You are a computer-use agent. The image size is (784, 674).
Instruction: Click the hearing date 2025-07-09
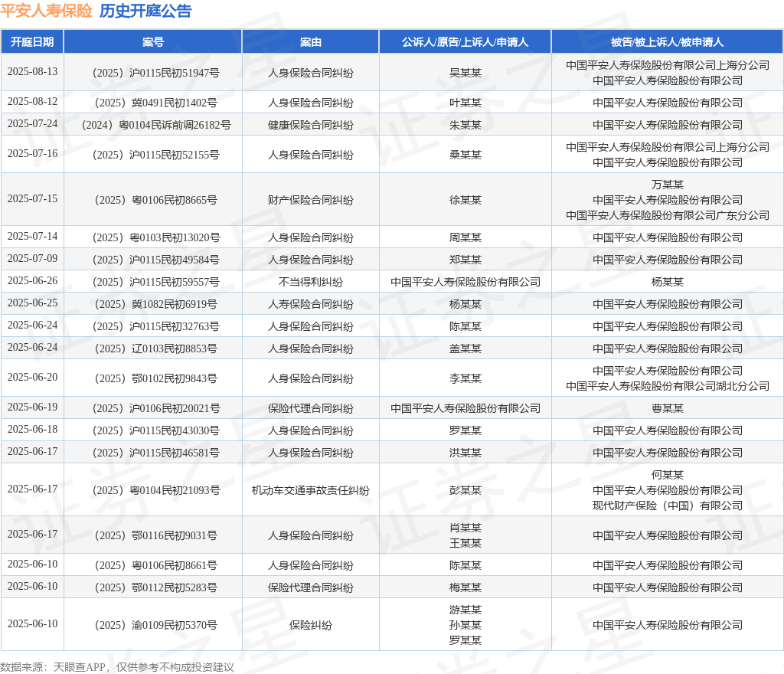tap(32, 259)
